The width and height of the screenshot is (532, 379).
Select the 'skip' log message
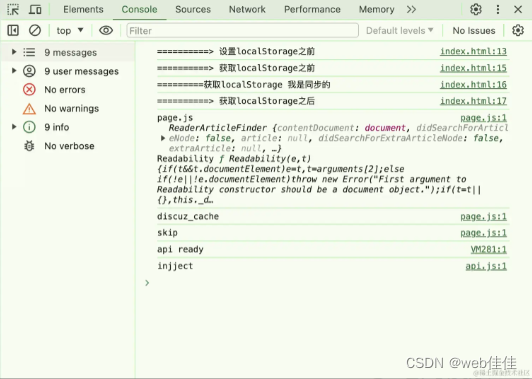tap(167, 233)
